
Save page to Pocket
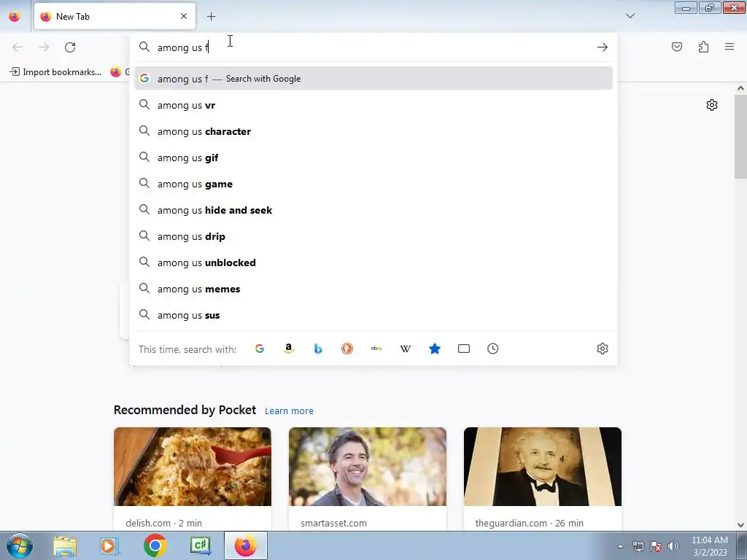coord(676,47)
